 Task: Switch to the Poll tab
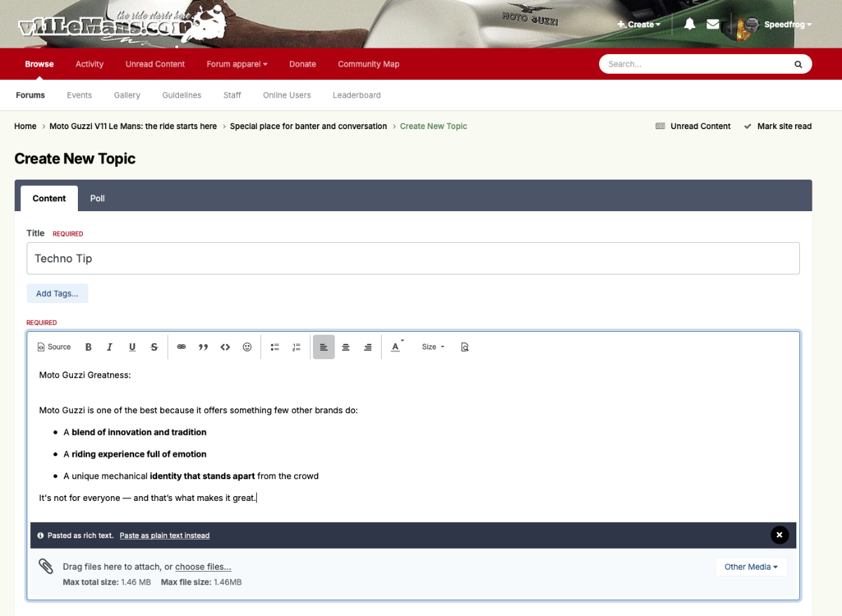tap(98, 199)
